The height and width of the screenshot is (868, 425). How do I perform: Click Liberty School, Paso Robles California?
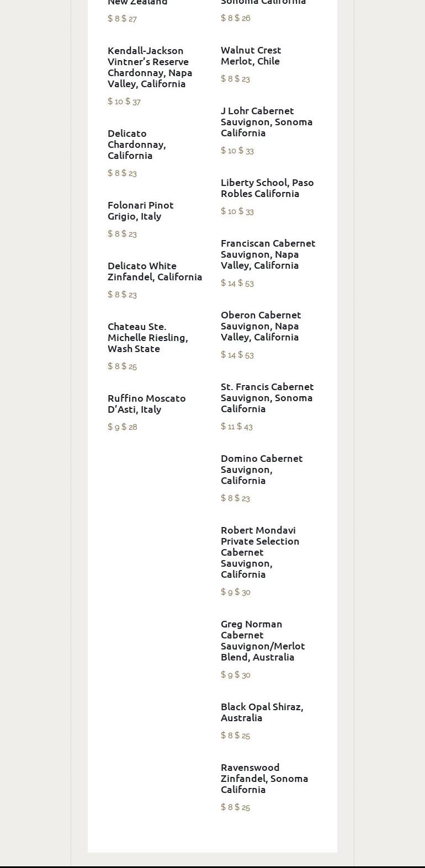(x=267, y=188)
